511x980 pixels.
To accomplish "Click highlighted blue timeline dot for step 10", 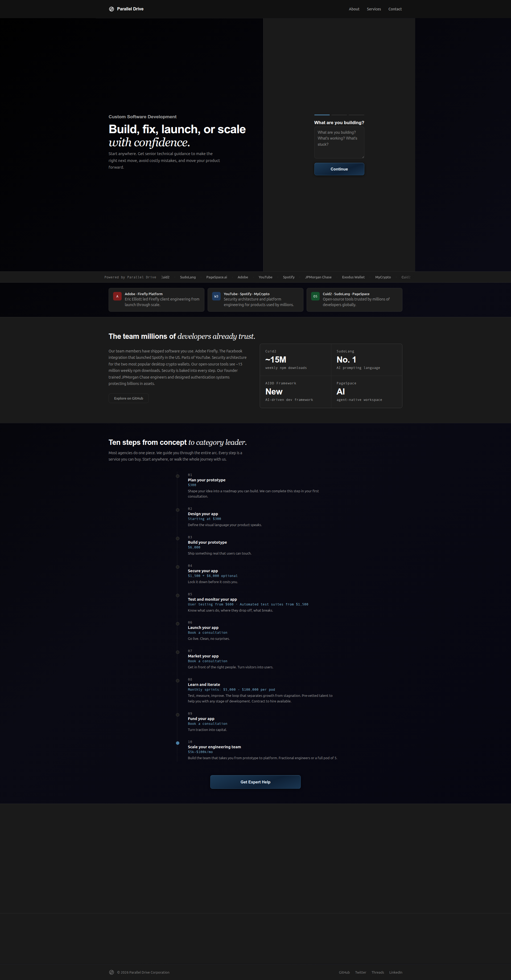I will tap(178, 743).
